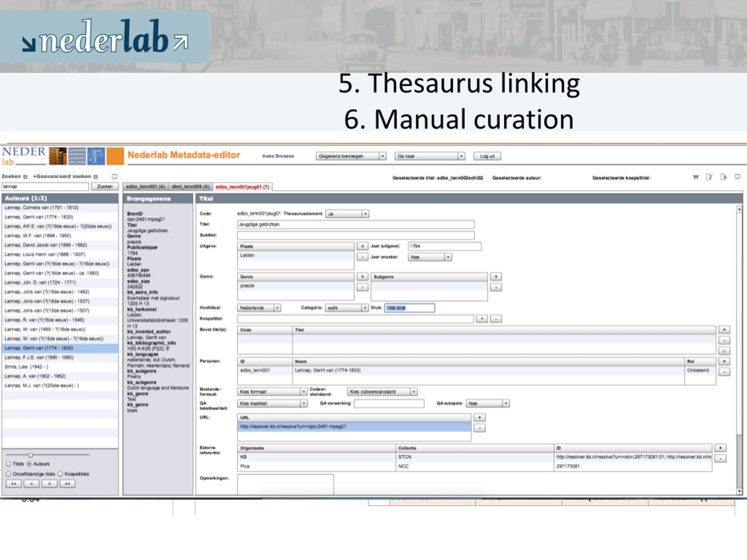Open the Hoofdtaal dropdown showing Nederlands
The height and width of the screenshot is (560, 747).
point(259,307)
